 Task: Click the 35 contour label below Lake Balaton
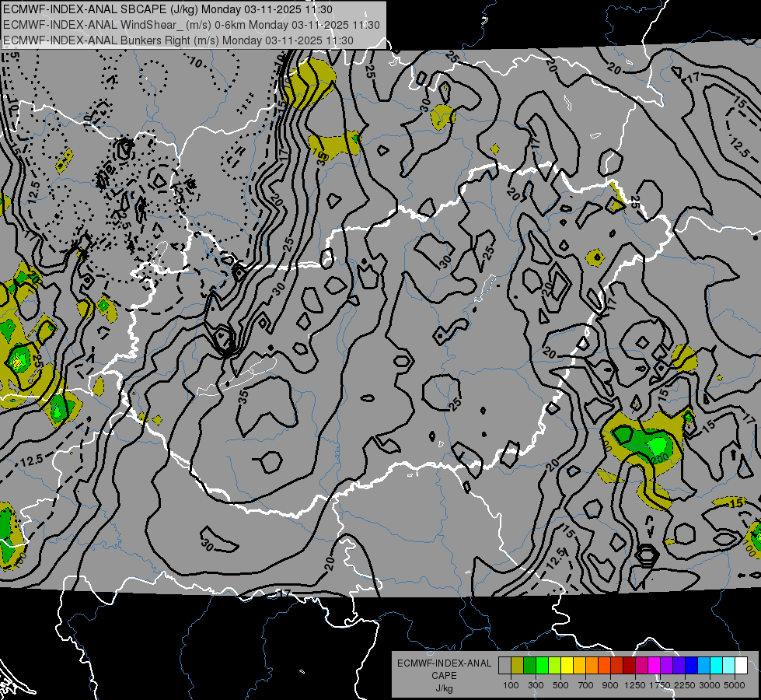[243, 397]
